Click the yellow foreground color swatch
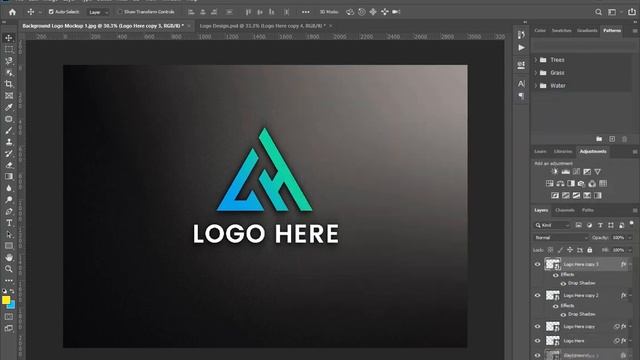The image size is (640, 360). coord(6,300)
